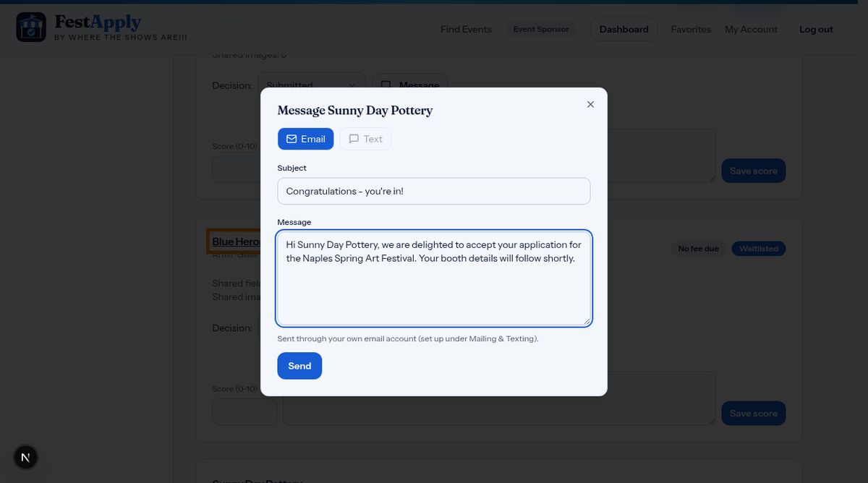Click the "Sent through your own email account" note
868x483 pixels.
click(x=408, y=338)
